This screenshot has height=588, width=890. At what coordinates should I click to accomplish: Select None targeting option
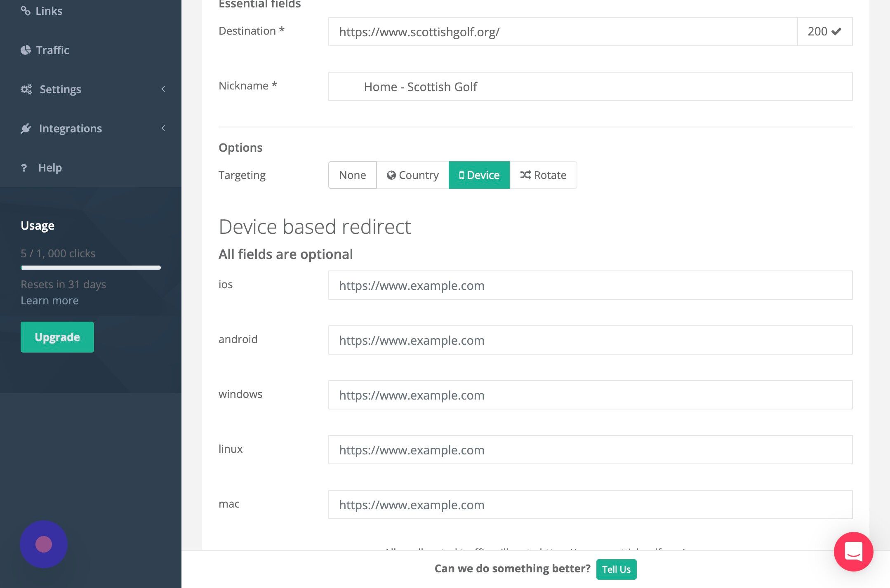(352, 175)
